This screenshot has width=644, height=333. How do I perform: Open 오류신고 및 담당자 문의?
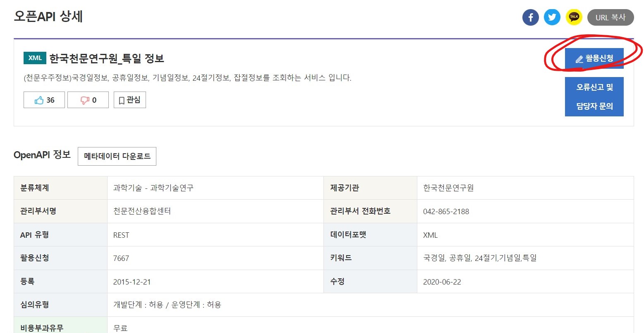coord(594,97)
